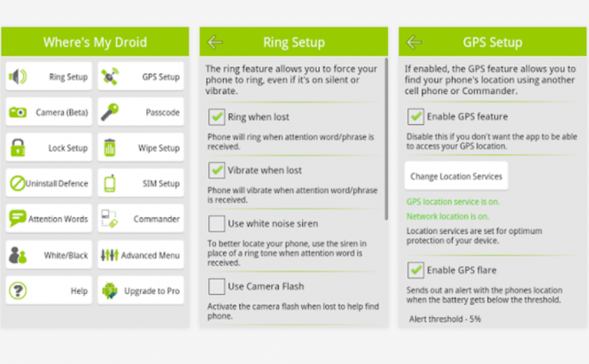Enable Use white noise siren checkbox

pyautogui.click(x=217, y=223)
